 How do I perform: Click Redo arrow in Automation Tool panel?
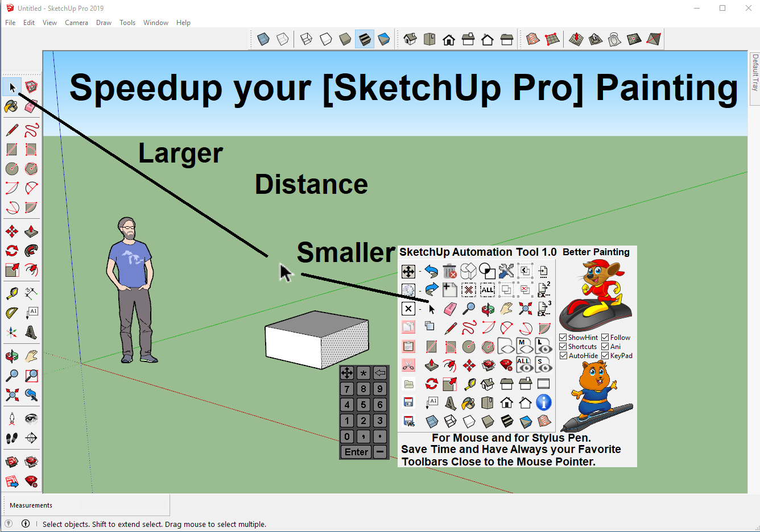click(431, 290)
